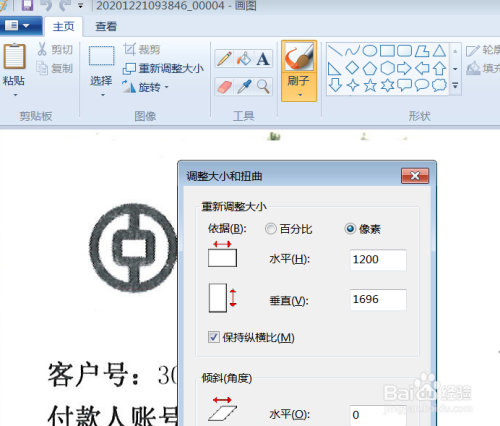The image size is (500, 426).
Task: Select the Pencil tool
Action: pyautogui.click(x=224, y=59)
